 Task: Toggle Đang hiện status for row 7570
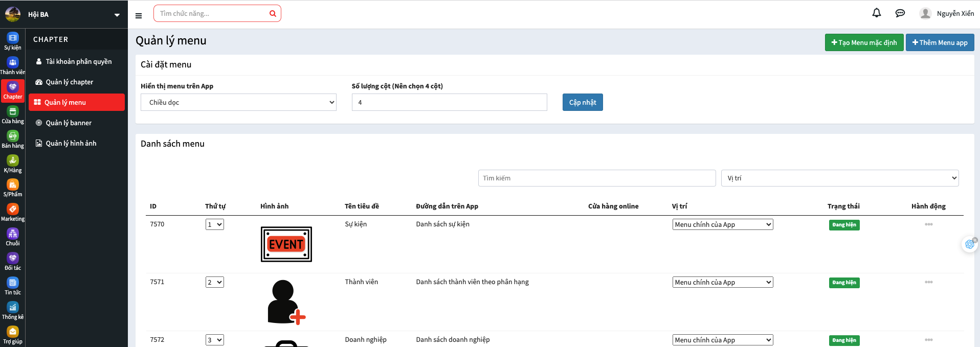[x=844, y=225]
